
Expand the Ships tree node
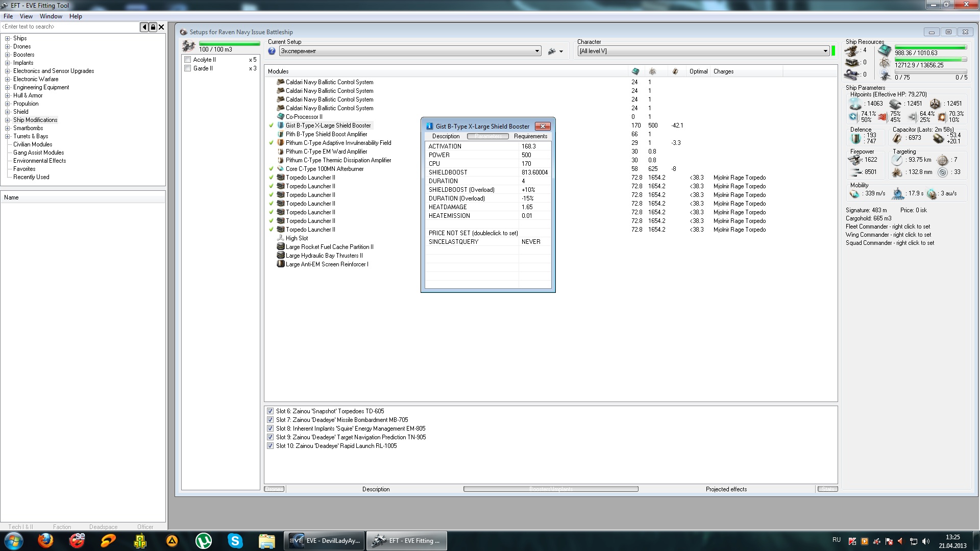pos(8,38)
